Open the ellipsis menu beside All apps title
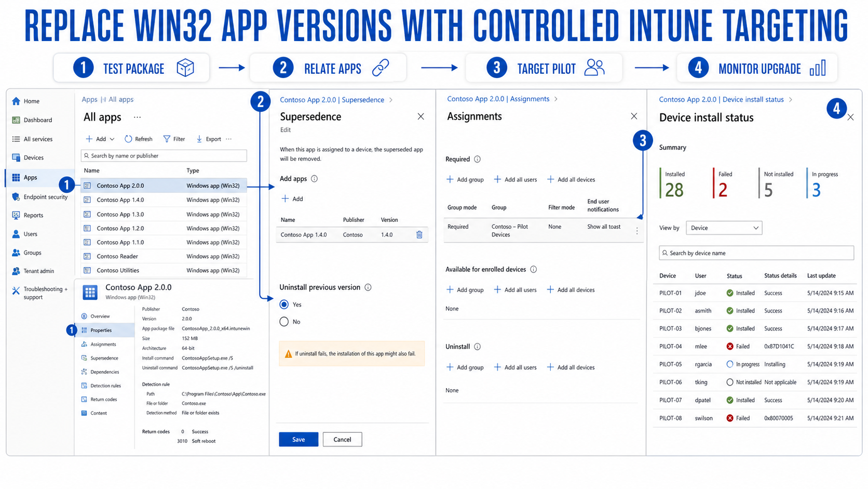This screenshot has height=489, width=868. coord(137,117)
